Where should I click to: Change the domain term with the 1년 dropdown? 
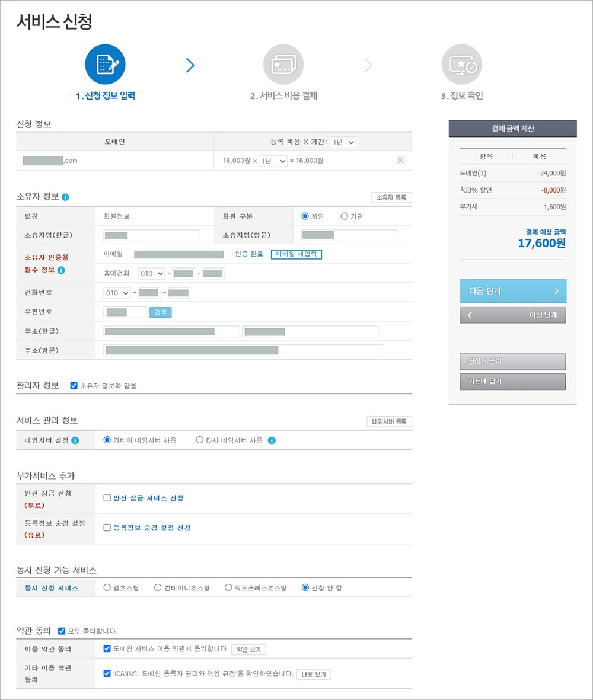tap(273, 160)
